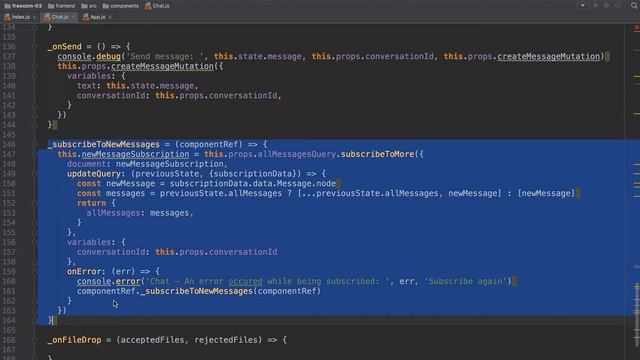The height and width of the screenshot is (360, 640).
Task: Click the red error indicator atop the stripe
Action: click(x=636, y=27)
